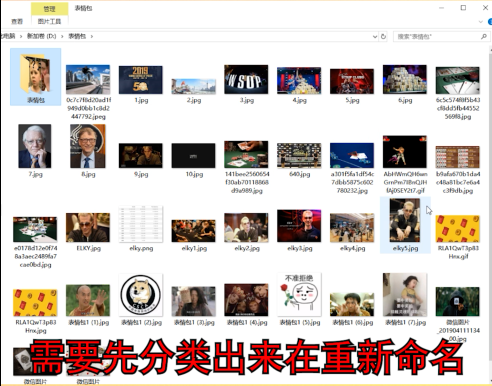Maximize the Explorer window

point(463,8)
